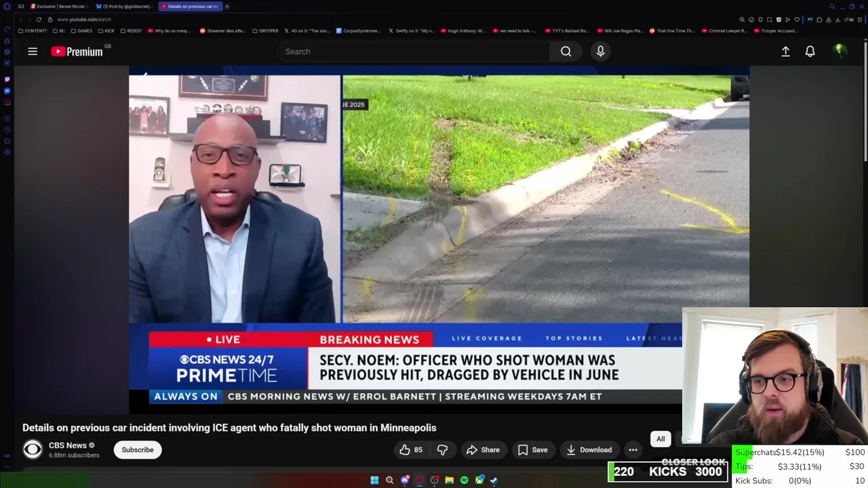This screenshot has height=488, width=868.
Task: Click the browser toolbar zoom magnifier icon
Action: point(742,20)
